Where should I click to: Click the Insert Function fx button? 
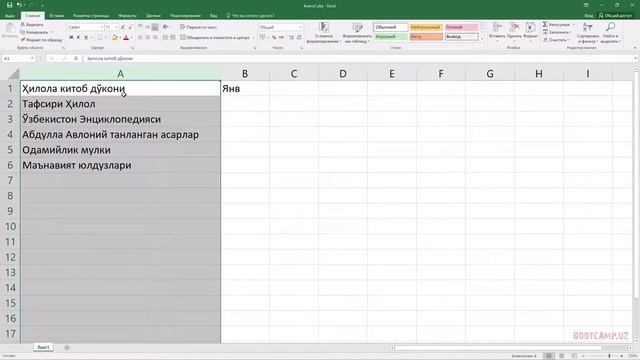point(76,58)
